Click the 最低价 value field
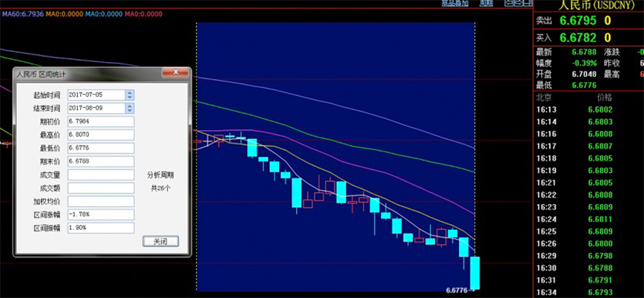Screen dimensions: 644x298 point(99,148)
